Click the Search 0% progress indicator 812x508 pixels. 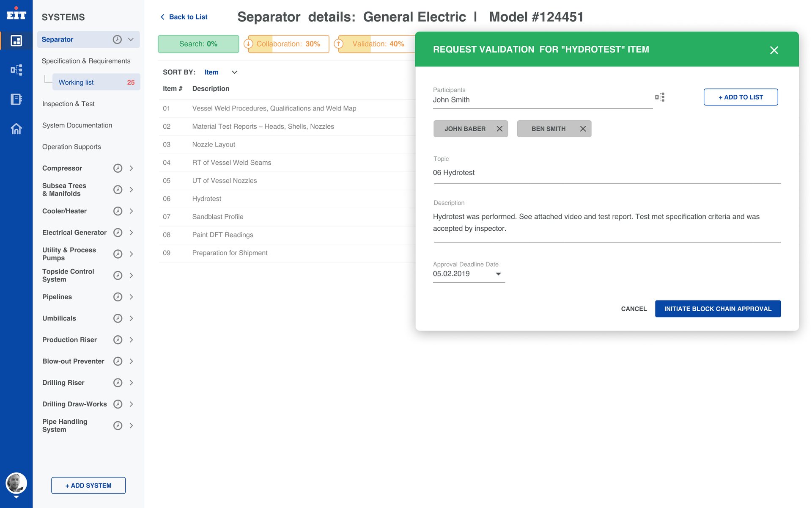pyautogui.click(x=198, y=44)
